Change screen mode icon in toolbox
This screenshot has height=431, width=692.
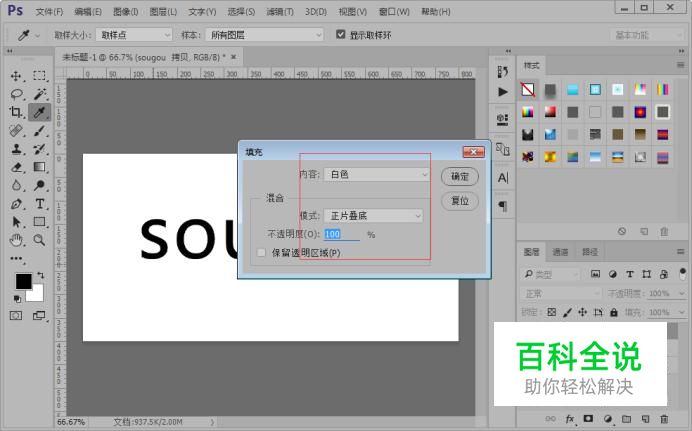point(39,315)
